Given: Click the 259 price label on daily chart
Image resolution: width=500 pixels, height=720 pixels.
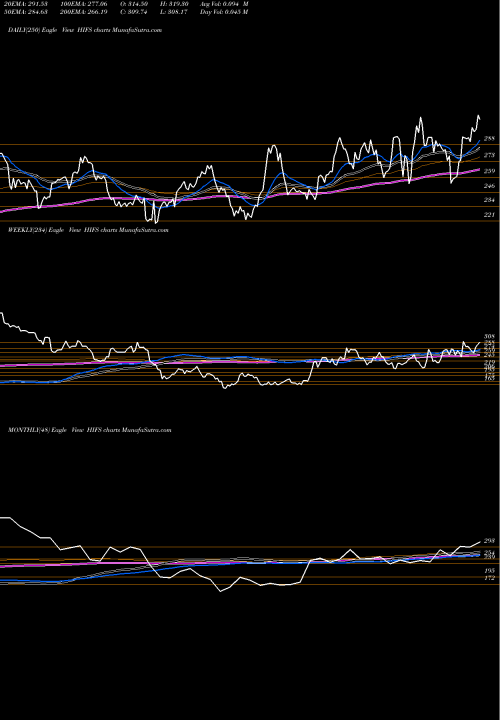Looking at the screenshot, I should tap(489, 171).
